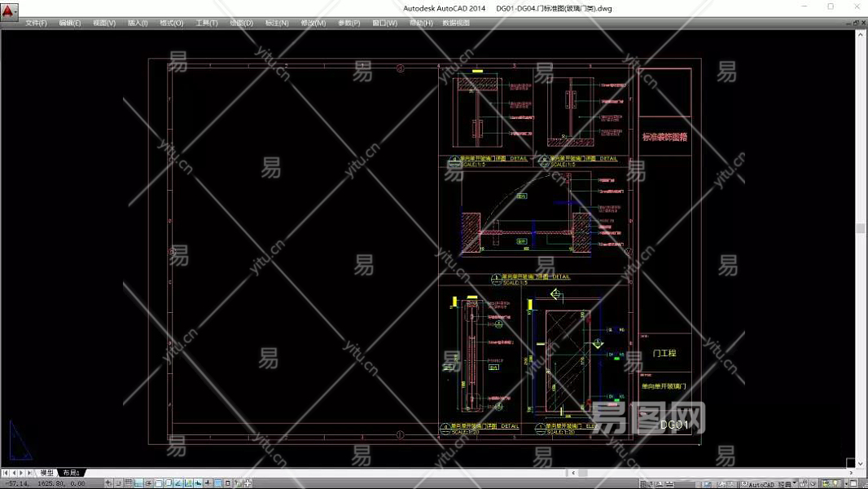This screenshot has width=868, height=489.
Task: Open the AutoCAD application menu button
Action: point(9,11)
